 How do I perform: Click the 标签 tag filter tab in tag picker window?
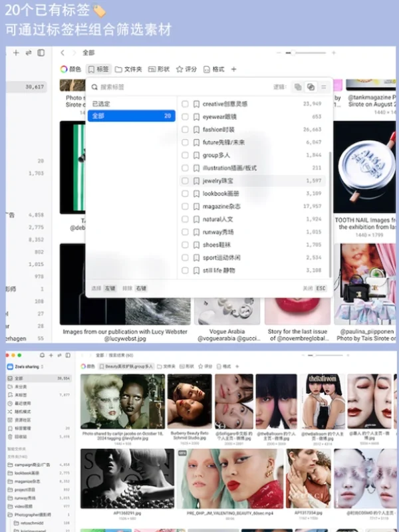click(x=98, y=69)
